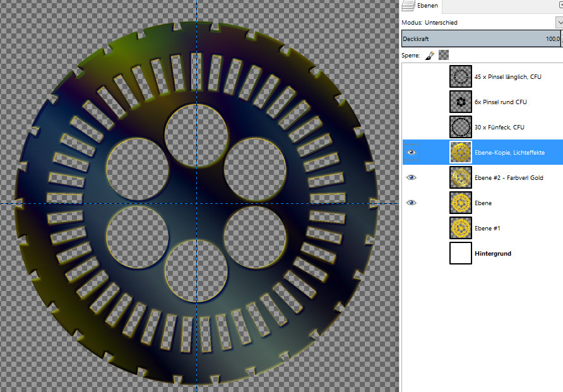This screenshot has height=392, width=563.
Task: Open the Modus blend mode dropdown
Action: tap(559, 23)
